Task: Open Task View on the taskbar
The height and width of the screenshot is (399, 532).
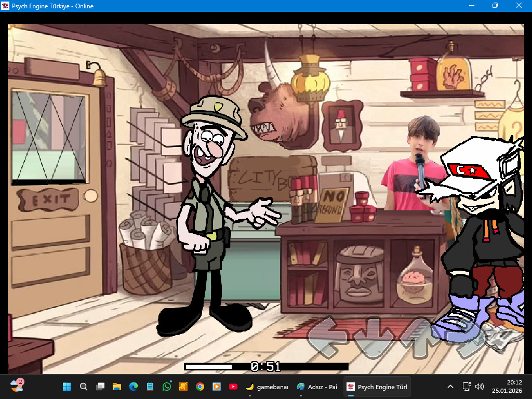Action: tap(100, 387)
